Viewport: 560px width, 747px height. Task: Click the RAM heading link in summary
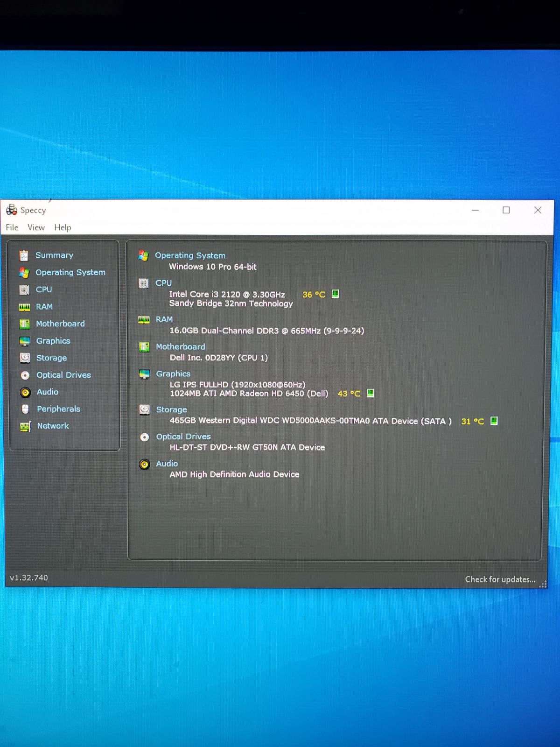pos(164,319)
